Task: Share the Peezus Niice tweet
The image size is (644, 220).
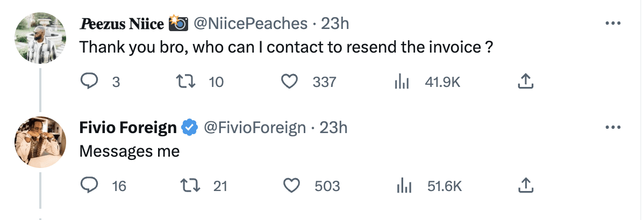Action: click(525, 82)
